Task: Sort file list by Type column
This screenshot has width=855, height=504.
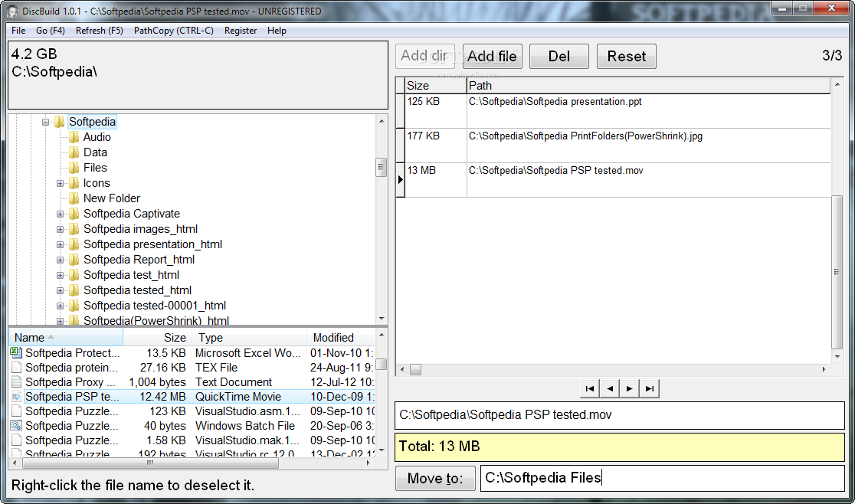Action: 249,337
